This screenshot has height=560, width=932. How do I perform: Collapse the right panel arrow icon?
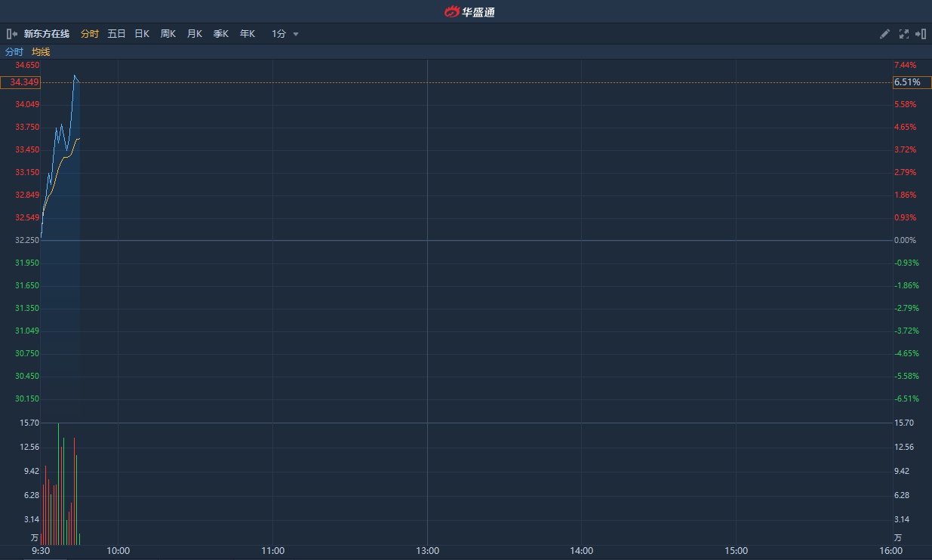click(921, 34)
